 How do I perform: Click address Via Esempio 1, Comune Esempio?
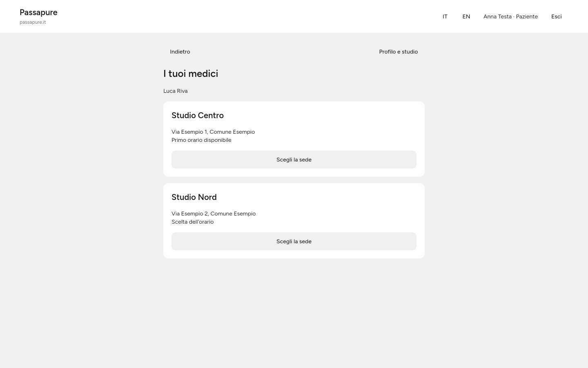tap(213, 132)
